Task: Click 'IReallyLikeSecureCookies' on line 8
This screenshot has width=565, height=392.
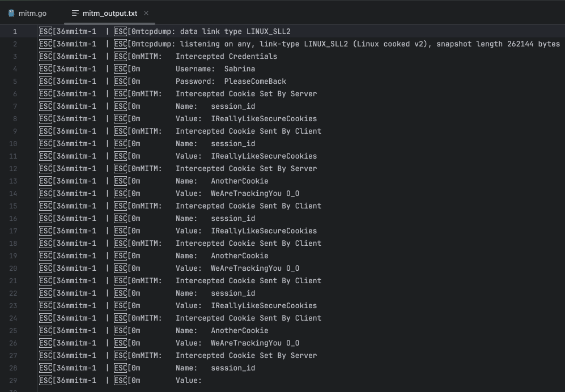Action: [x=264, y=119]
